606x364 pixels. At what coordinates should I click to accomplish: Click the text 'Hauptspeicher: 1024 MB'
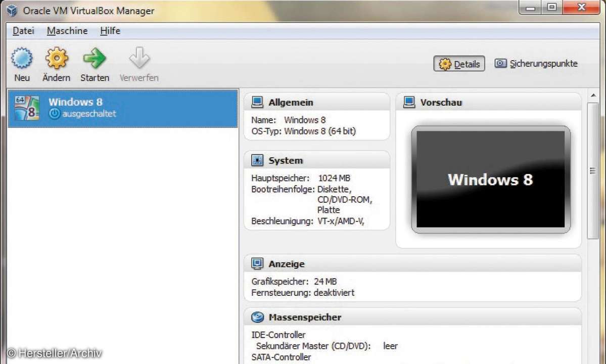(301, 178)
